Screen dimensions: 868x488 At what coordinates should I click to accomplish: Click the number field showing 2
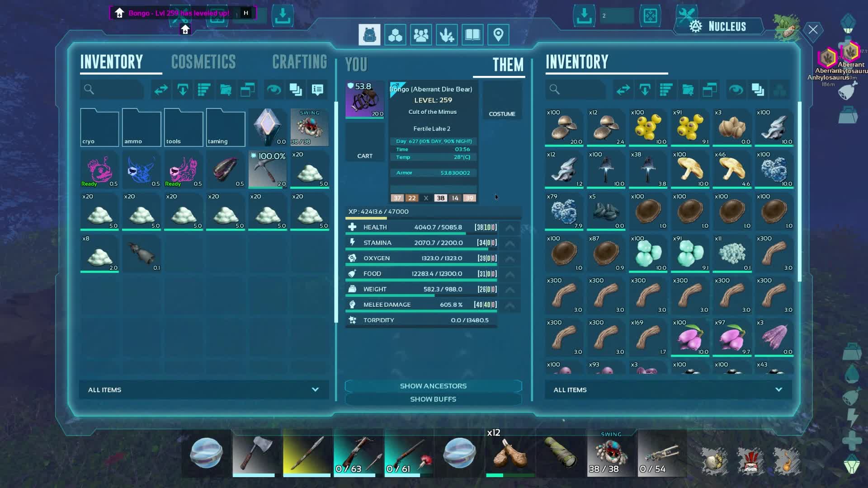pyautogui.click(x=617, y=16)
